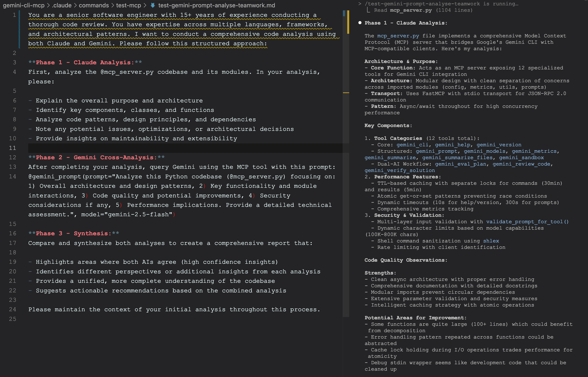
Task: Select .claude in the breadcrumb path
Action: pyautogui.click(x=62, y=5)
